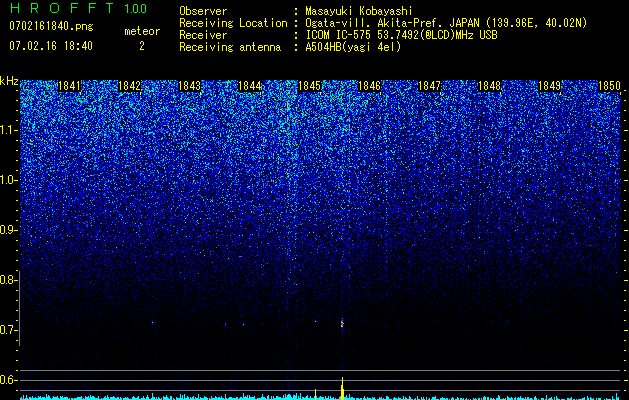This screenshot has width=629, height=400.
Task: Click the 1847 time marker
Action: [430, 86]
